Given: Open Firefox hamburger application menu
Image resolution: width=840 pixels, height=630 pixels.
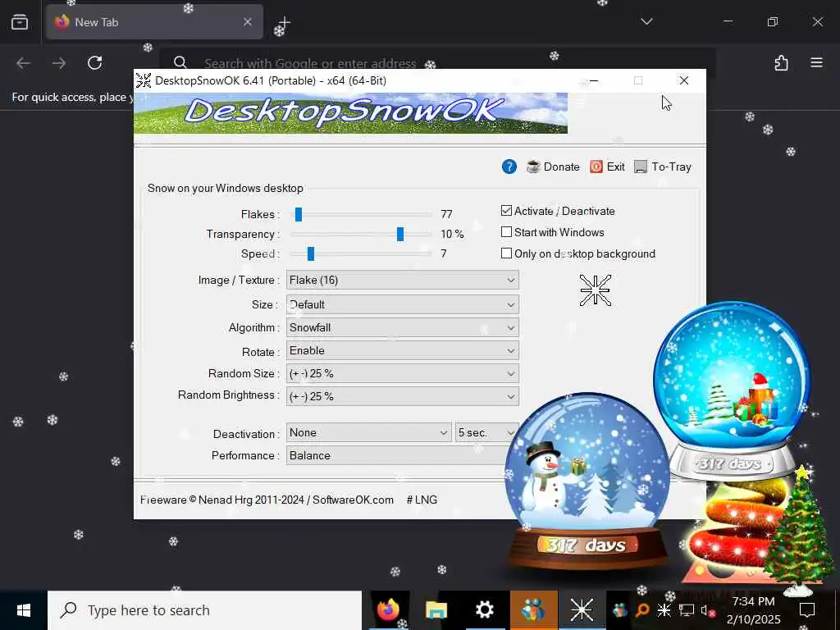Looking at the screenshot, I should pos(816,62).
